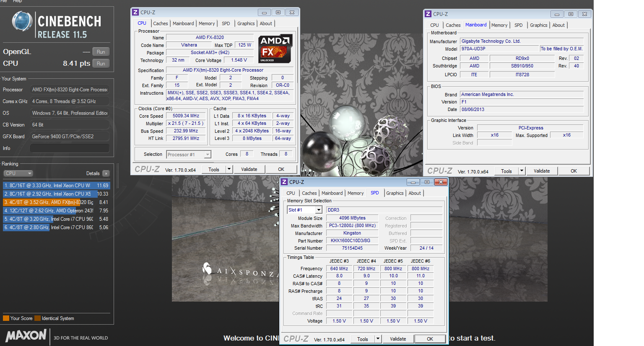Click Validate in right CPU-Z window
644x346 pixels.
(x=542, y=171)
